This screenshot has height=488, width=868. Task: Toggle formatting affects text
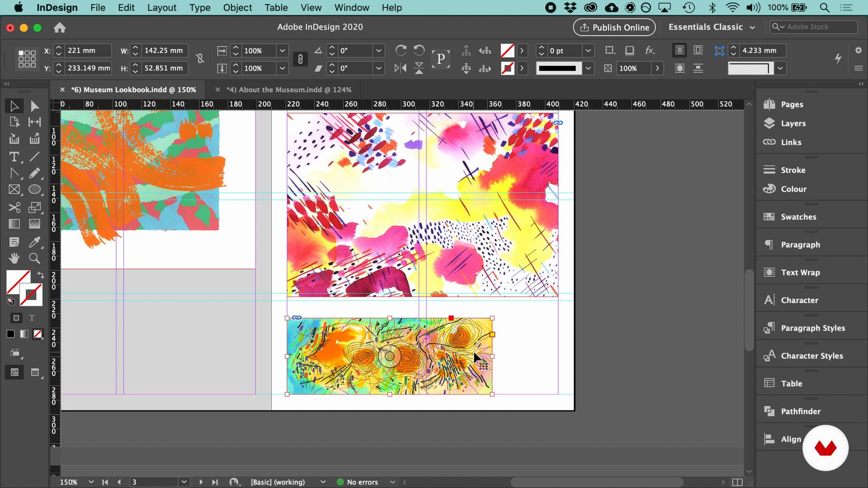32,318
